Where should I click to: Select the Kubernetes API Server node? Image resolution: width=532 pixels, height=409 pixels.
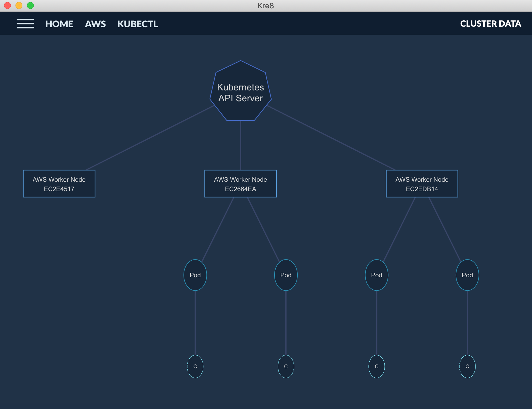[x=241, y=91]
